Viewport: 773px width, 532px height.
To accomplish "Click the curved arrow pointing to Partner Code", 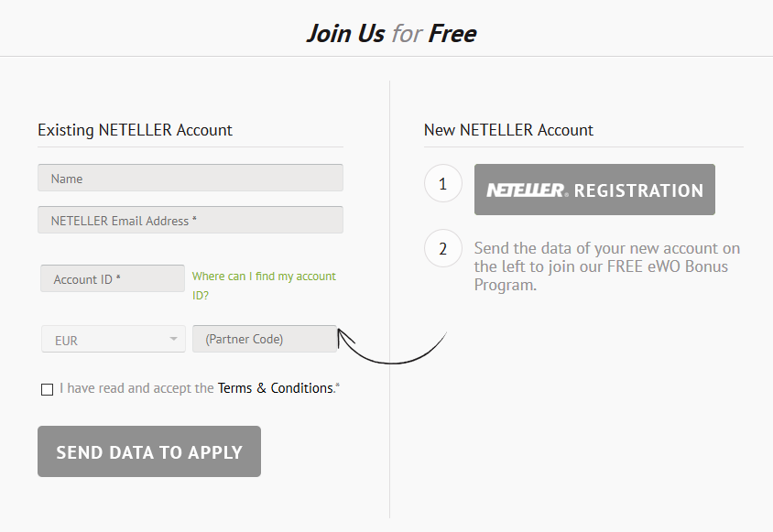I will [x=392, y=347].
